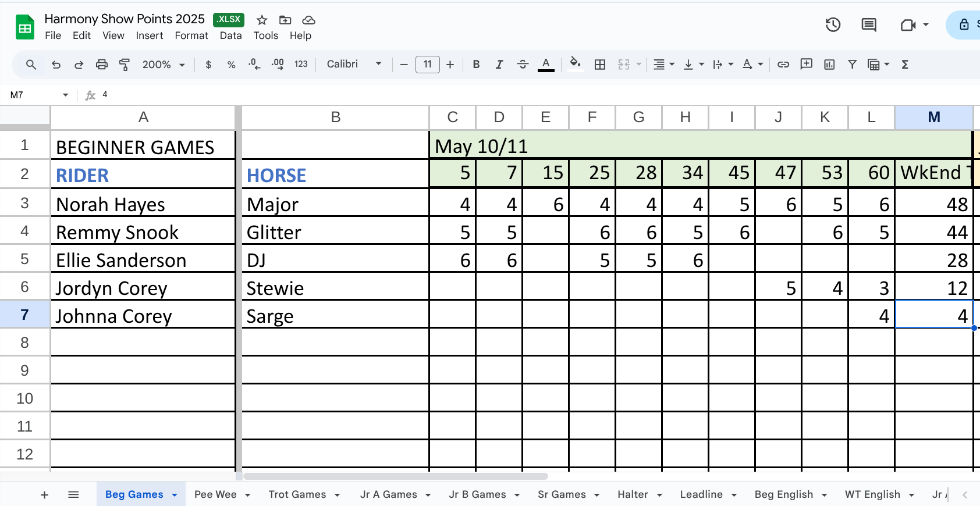Screen dimensions: 980x506
Task: Toggle strikethrough formatting
Action: click(x=522, y=65)
